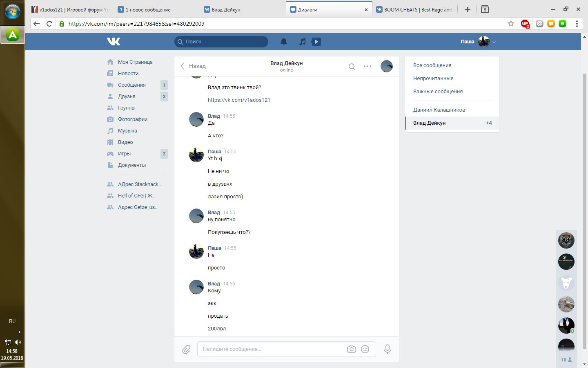Screen dimensions: 588x368
Task: Show hidden tray icons arrow
Action: [x=19, y=332]
